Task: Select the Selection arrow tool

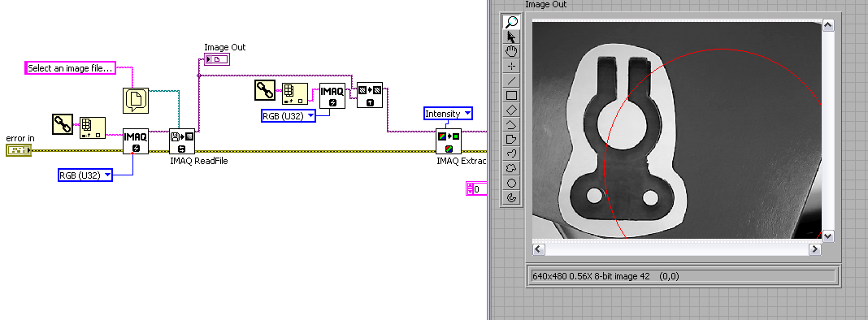Action: point(511,37)
